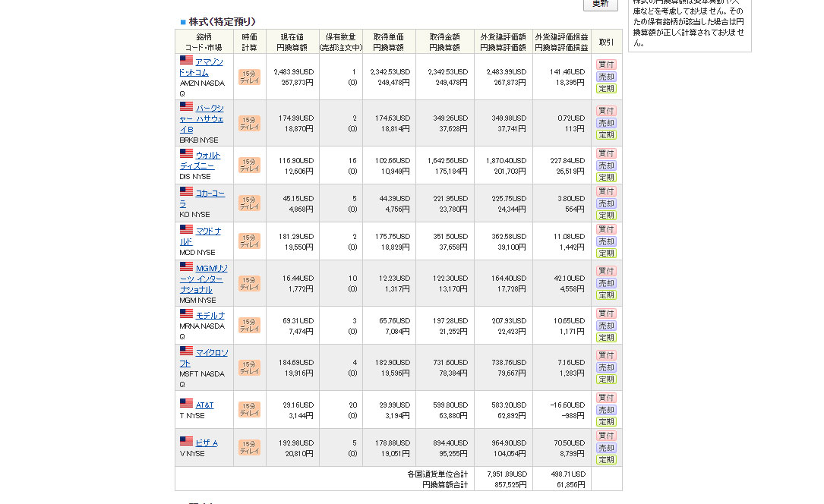Click 買付 in the バークシャー ハサウェイ row
Screen dimensions: 824x504
[x=606, y=111]
